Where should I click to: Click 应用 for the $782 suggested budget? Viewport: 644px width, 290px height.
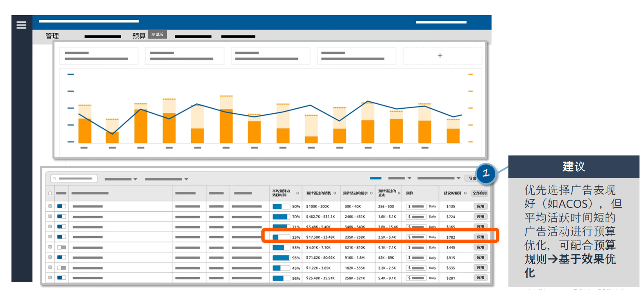click(x=480, y=237)
